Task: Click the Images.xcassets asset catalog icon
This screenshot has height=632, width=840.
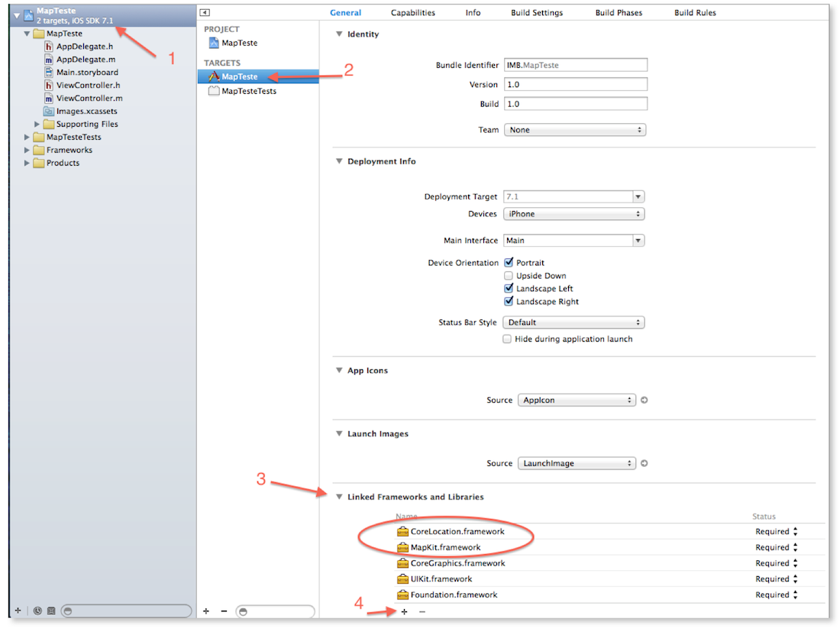Action: click(49, 111)
